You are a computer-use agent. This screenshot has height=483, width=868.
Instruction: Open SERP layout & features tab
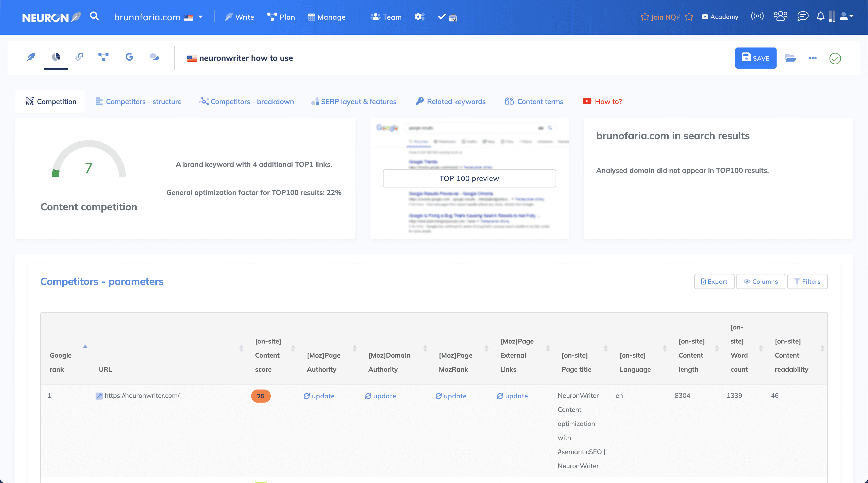[x=354, y=102]
